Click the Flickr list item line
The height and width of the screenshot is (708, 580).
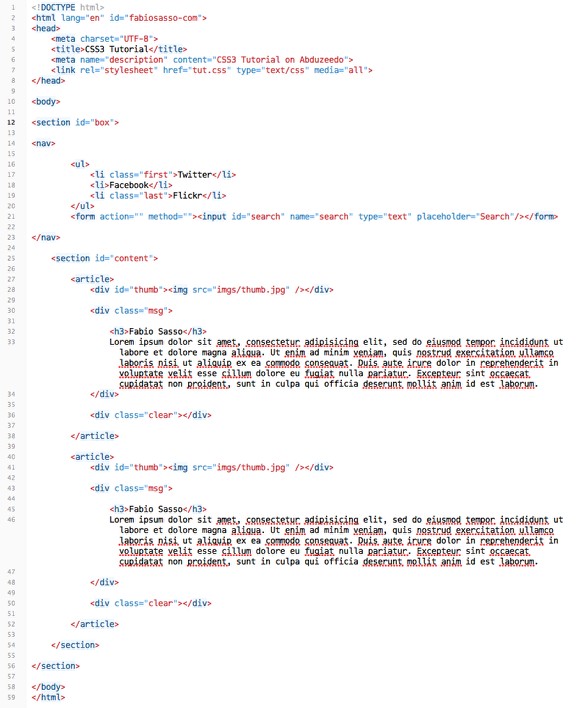158,196
